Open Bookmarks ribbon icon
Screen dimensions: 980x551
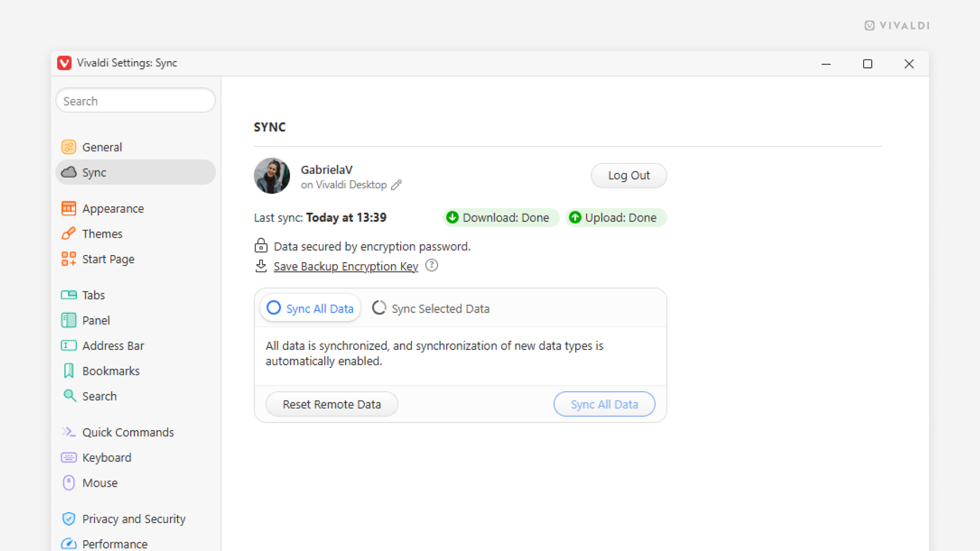[68, 371]
